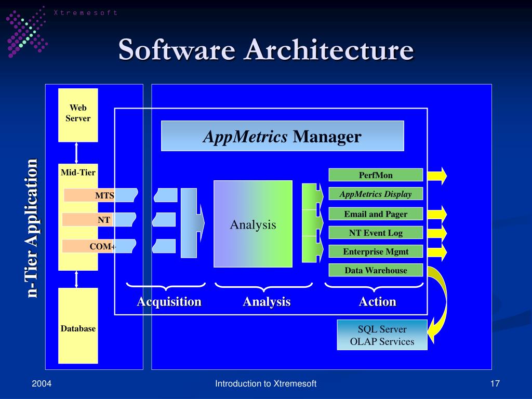This screenshot has height=399, width=532.
Task: Click the Xtremesoft dotted X logo
Action: tap(26, 32)
